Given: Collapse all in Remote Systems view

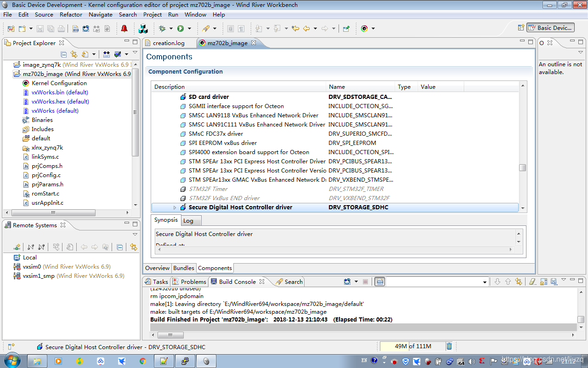Looking at the screenshot, I should [120, 247].
